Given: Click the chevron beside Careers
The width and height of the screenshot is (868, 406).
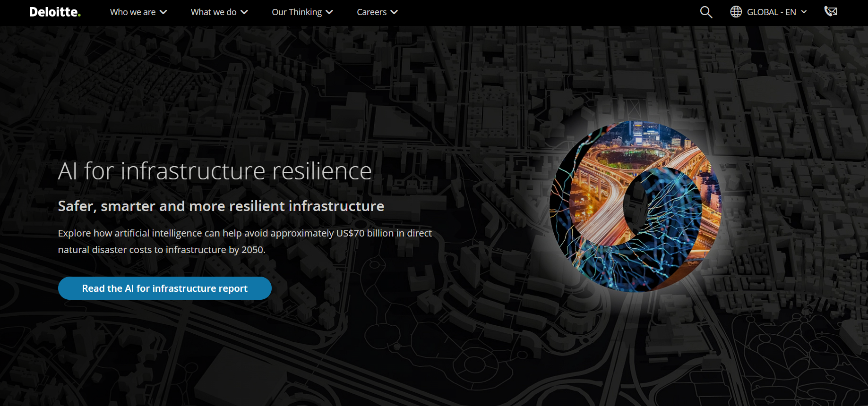Looking at the screenshot, I should click(x=394, y=12).
